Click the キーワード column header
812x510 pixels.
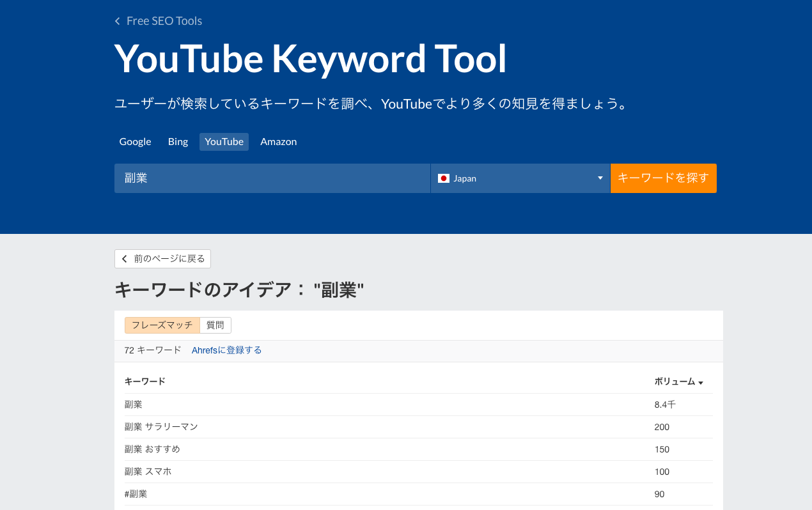coord(145,382)
